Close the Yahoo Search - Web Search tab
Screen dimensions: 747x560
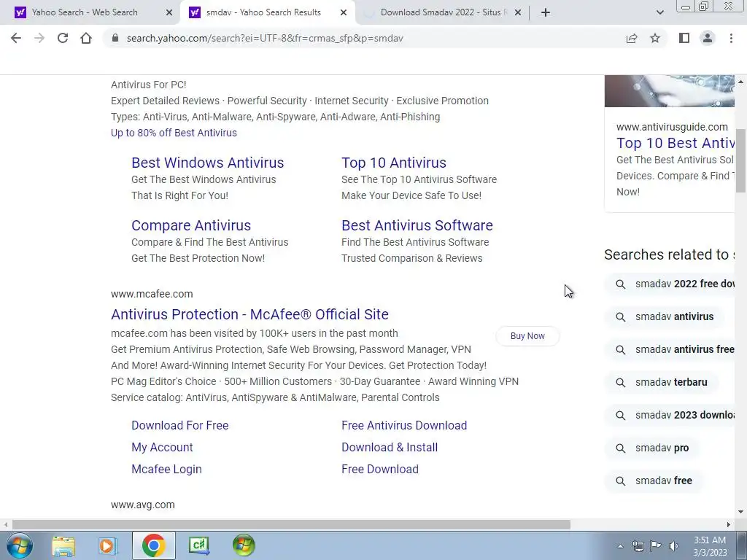[x=169, y=12]
